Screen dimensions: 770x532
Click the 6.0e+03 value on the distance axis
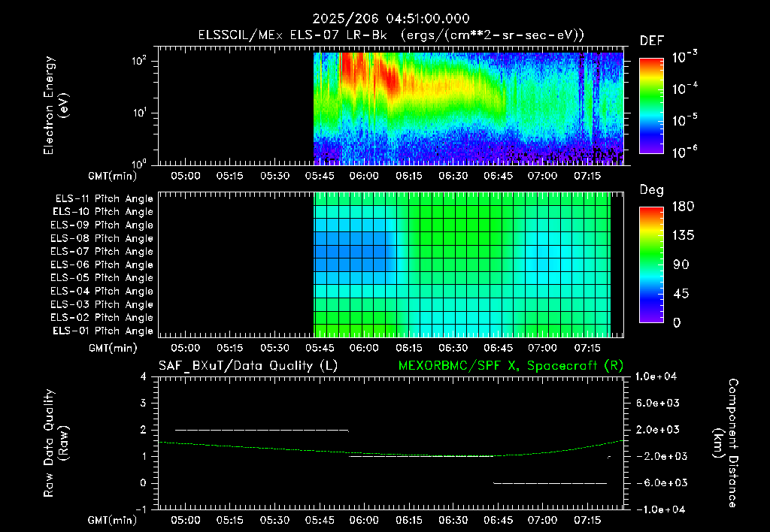(657, 403)
